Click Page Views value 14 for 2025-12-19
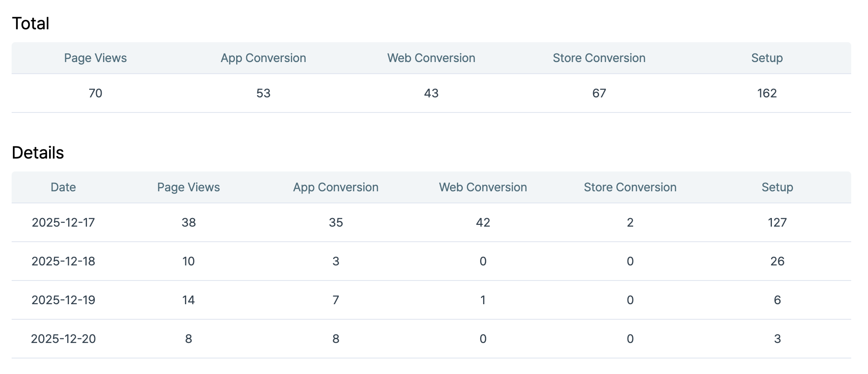 tap(188, 300)
